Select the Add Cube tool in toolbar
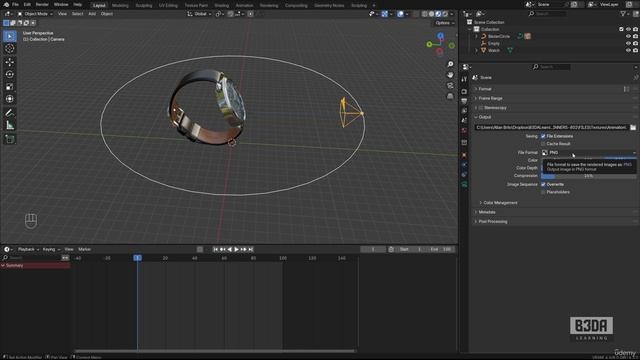The image size is (640, 360). 10,139
